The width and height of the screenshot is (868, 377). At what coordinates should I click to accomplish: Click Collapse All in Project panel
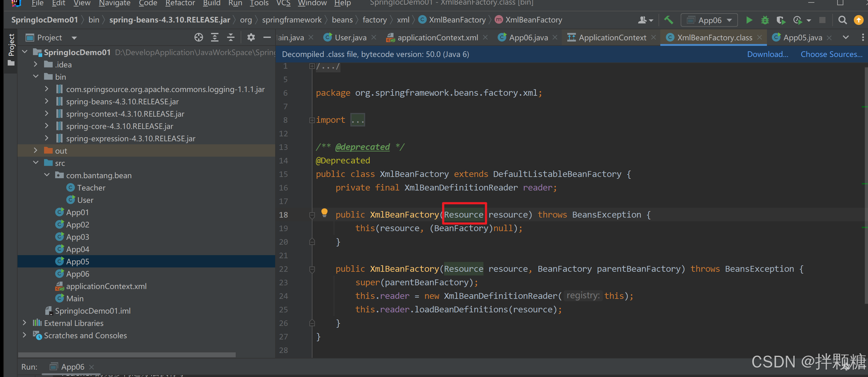[x=230, y=37]
